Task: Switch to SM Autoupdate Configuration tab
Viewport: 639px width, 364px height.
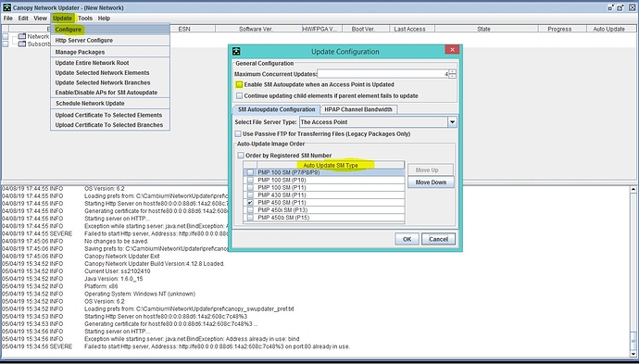Action: point(276,109)
